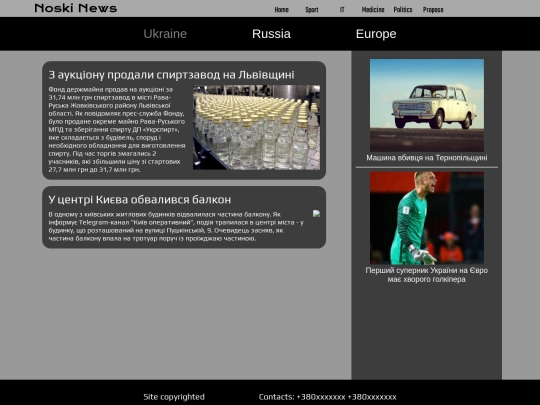Open the Перший суперник України caption link
Viewport: 540px width, 405px height.
tap(427, 275)
